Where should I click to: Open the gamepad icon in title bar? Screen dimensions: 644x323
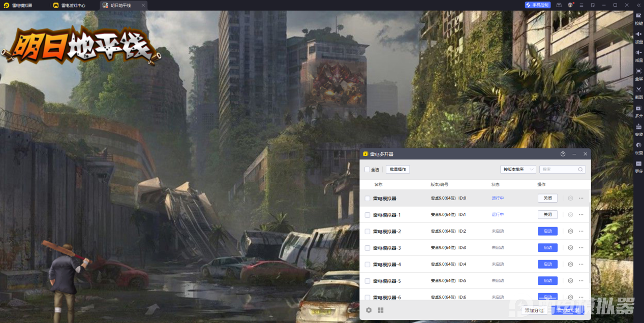pos(559,5)
